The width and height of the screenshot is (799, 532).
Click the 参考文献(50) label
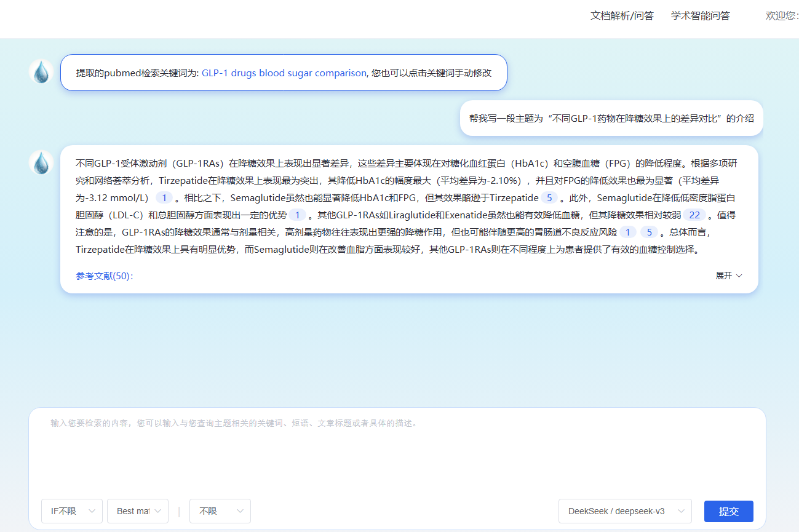tap(105, 276)
